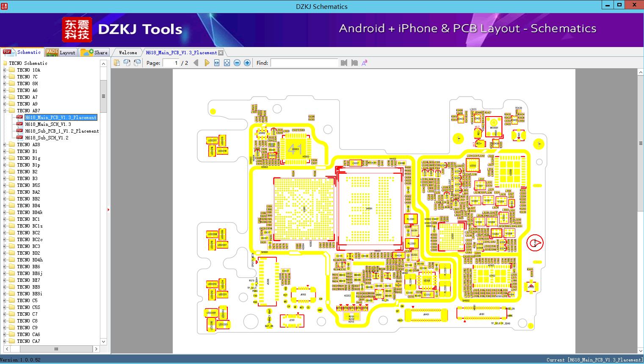Click the PDF icon of H618_Main_SCH_V1.3
Screen dimensions: 644x364
tap(19, 124)
